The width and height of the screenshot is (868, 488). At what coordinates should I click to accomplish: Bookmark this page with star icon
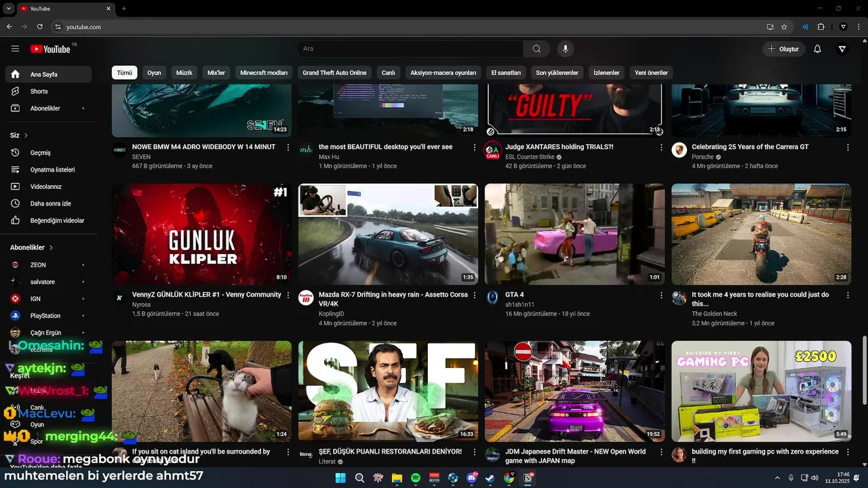784,27
